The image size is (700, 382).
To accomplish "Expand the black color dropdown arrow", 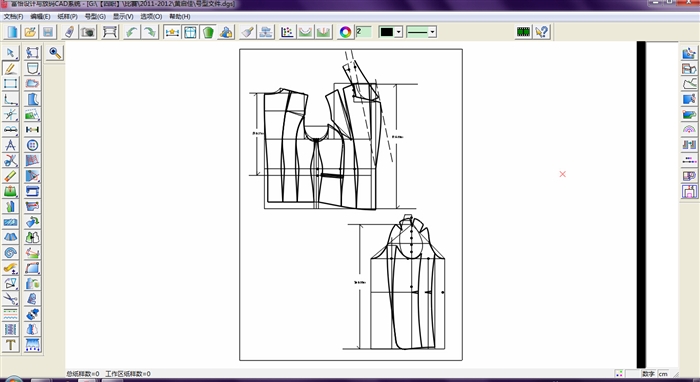I will click(x=398, y=32).
